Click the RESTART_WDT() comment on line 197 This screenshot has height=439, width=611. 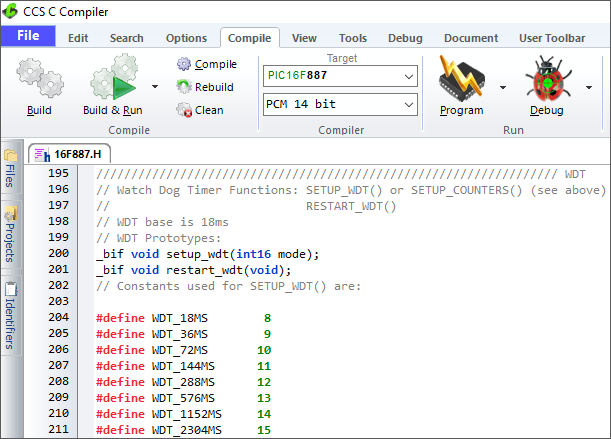(351, 206)
